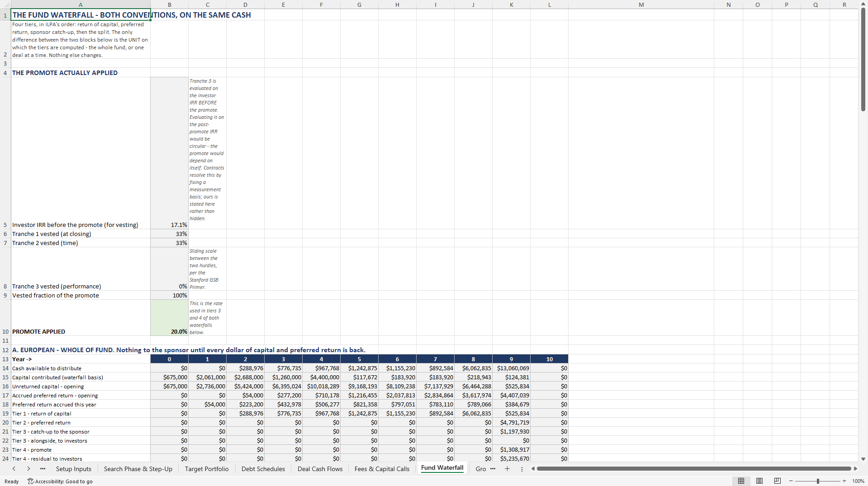Image resolution: width=868 pixels, height=486 pixels.
Task: Click the vertical scrollbar thumb
Action: [863, 59]
